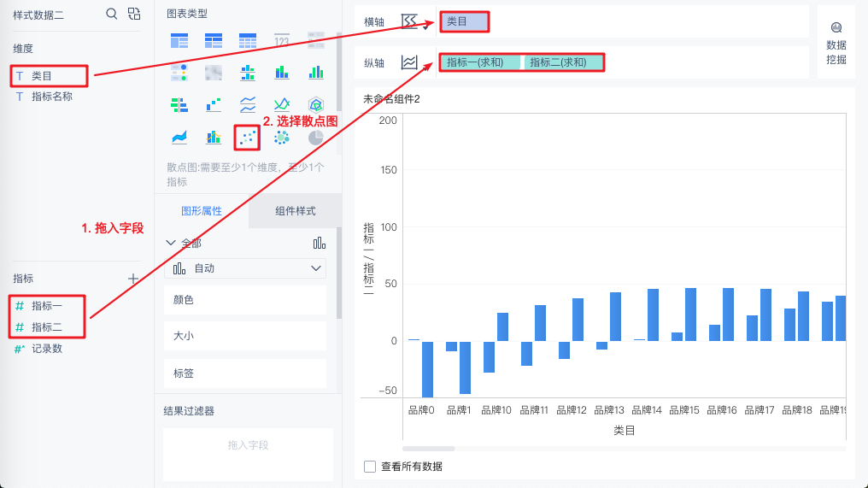Select the 记录数 measure field

coord(46,349)
